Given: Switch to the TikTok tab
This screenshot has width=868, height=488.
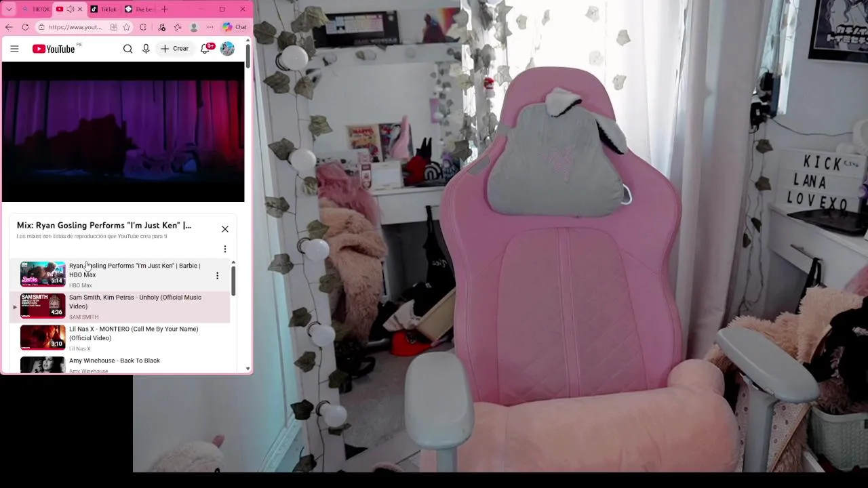Looking at the screenshot, I should coord(103,9).
